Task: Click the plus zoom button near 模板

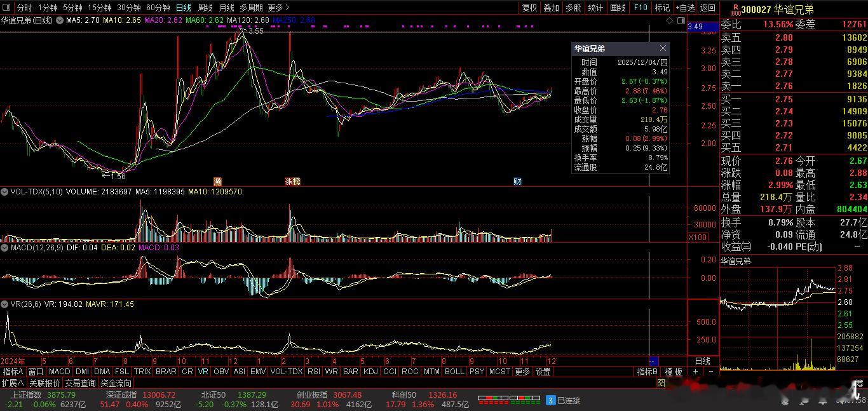Action: [x=695, y=372]
